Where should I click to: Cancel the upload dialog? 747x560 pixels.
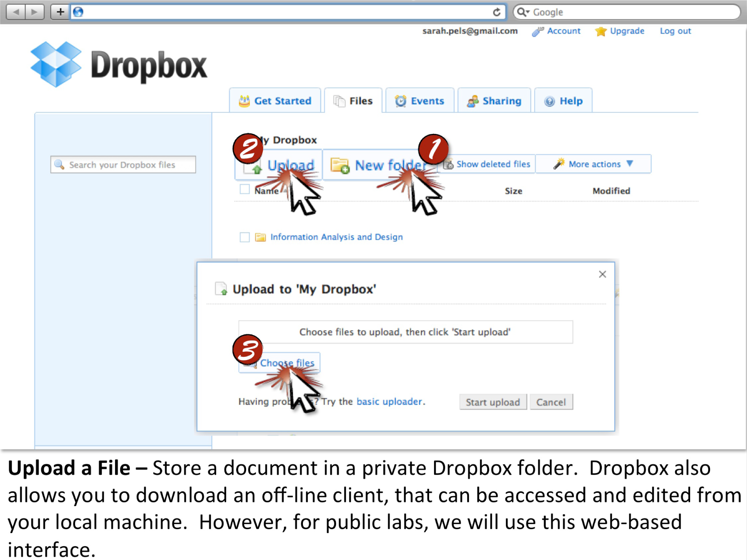tap(551, 402)
